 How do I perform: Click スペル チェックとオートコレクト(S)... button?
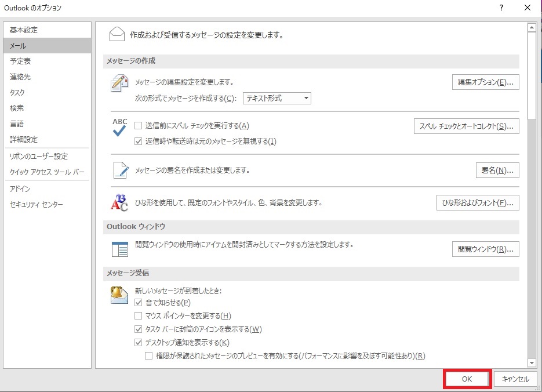point(466,126)
